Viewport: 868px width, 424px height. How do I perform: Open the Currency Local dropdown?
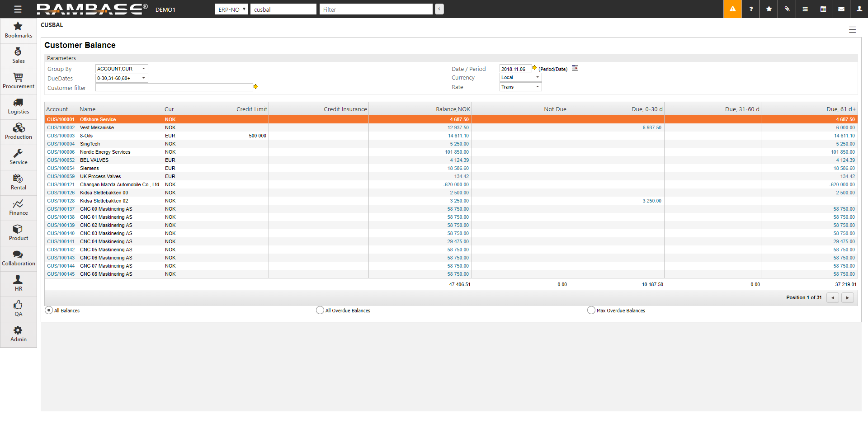(x=520, y=77)
